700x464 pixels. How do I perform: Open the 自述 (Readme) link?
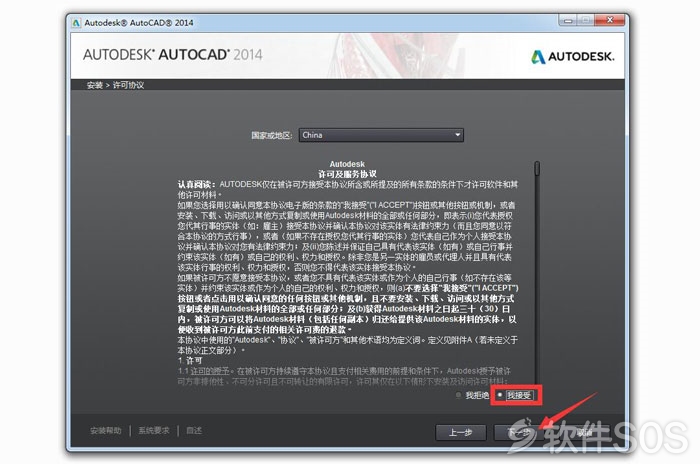194,431
